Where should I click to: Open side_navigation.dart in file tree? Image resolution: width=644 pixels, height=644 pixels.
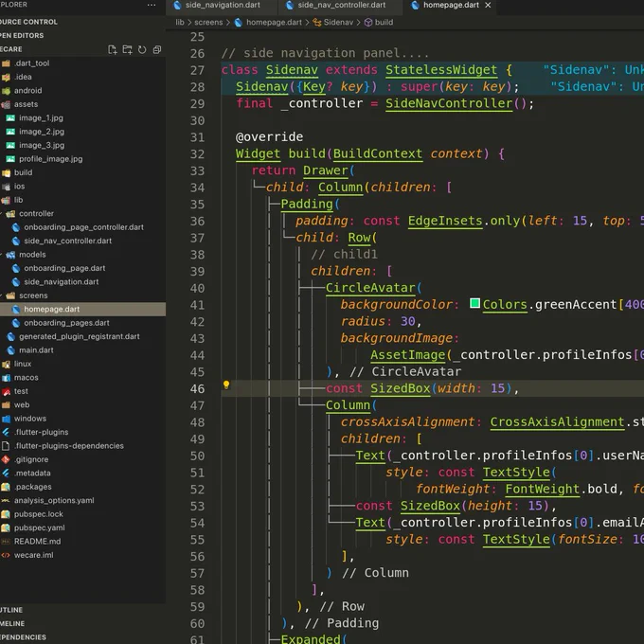(x=82, y=282)
